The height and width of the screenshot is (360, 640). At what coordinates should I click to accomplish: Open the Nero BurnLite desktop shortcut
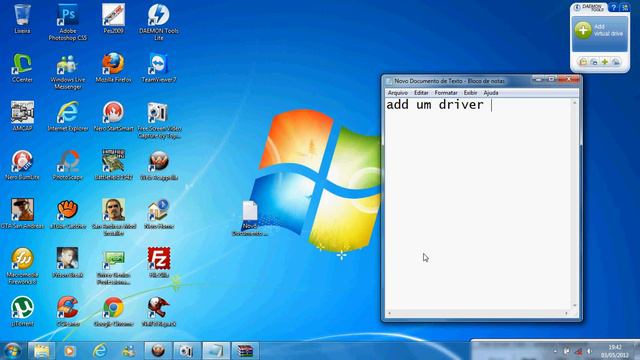pos(22,165)
